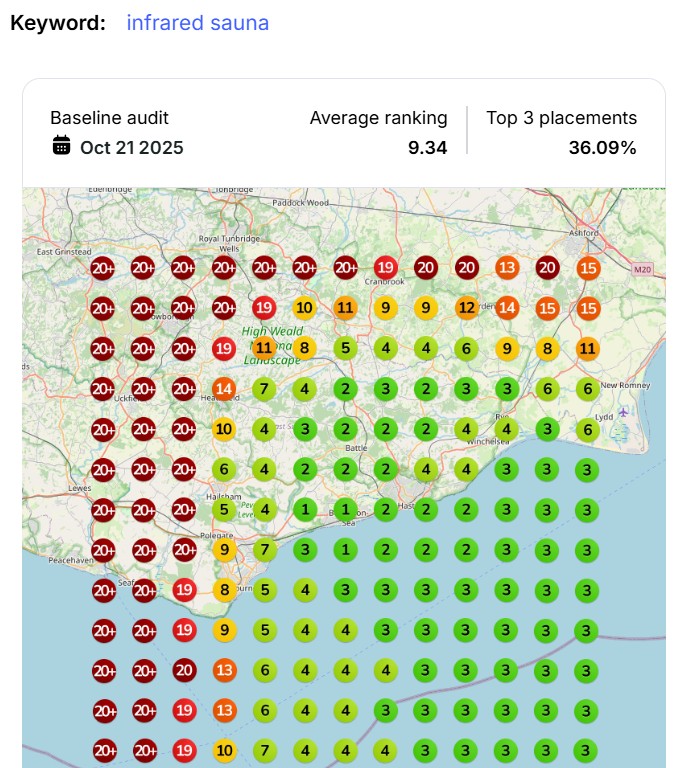Select the rank 12 map marker

(466, 308)
